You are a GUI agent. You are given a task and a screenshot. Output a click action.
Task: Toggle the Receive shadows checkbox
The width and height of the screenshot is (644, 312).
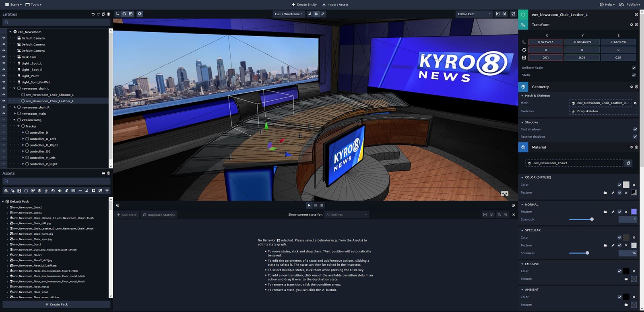[x=635, y=136]
